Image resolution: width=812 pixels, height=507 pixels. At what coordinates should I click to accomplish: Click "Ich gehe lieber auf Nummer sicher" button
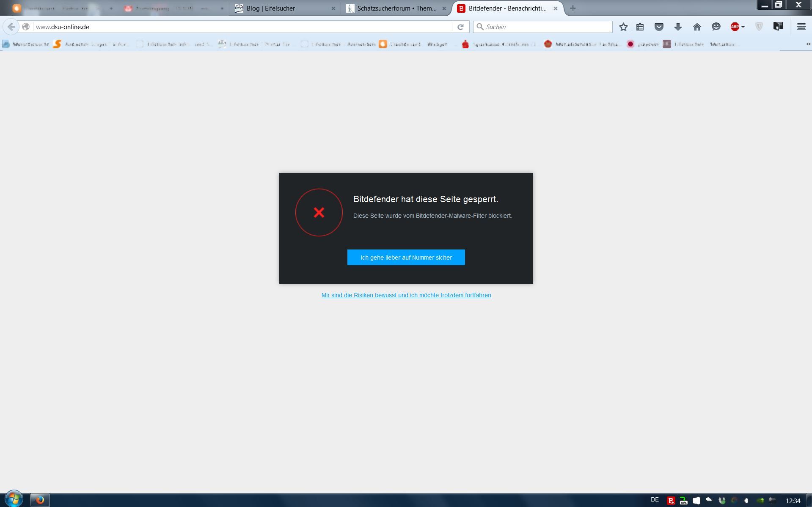[406, 258]
